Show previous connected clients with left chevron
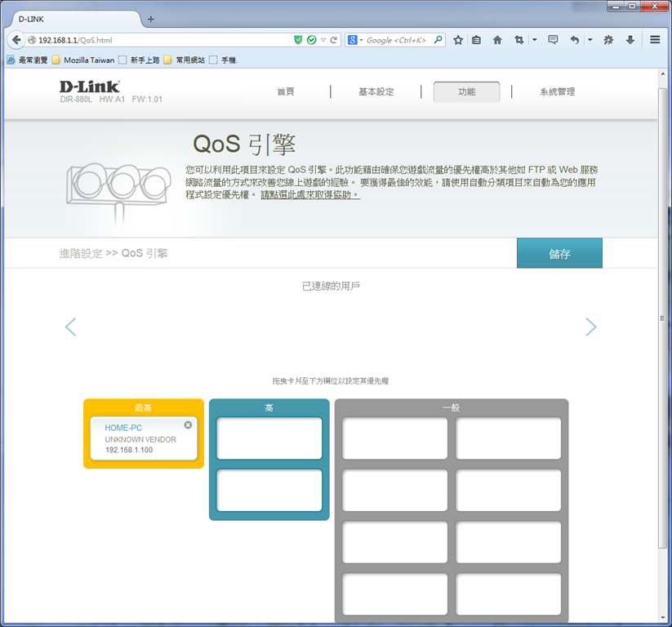 pyautogui.click(x=71, y=327)
